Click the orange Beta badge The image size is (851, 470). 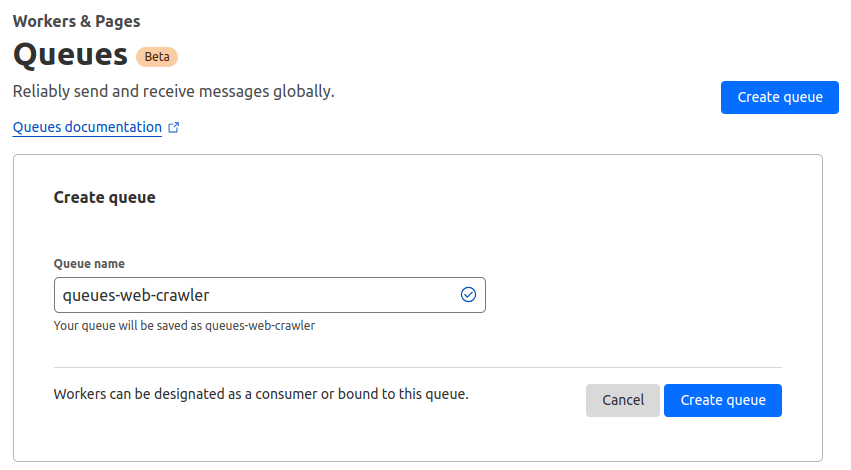[x=157, y=56]
